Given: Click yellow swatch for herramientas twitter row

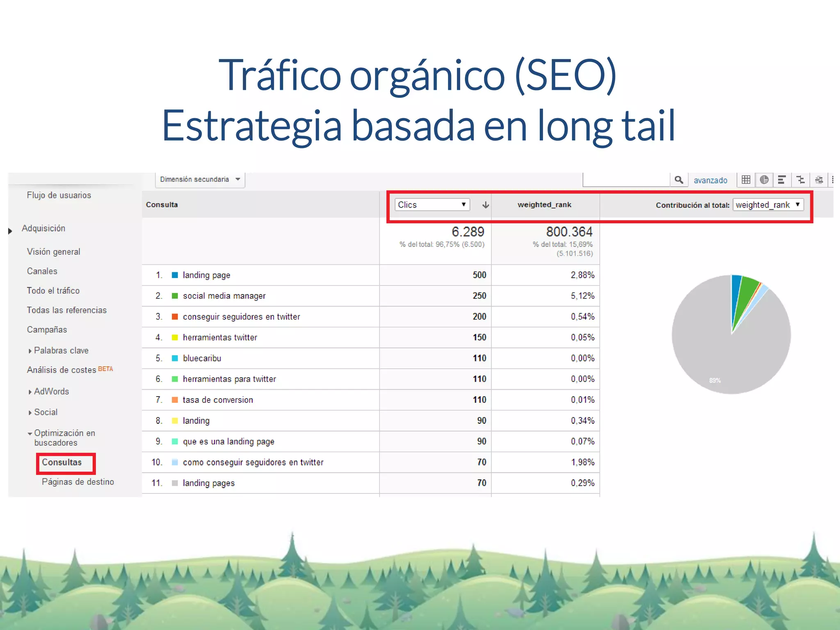Looking at the screenshot, I should coord(175,338).
